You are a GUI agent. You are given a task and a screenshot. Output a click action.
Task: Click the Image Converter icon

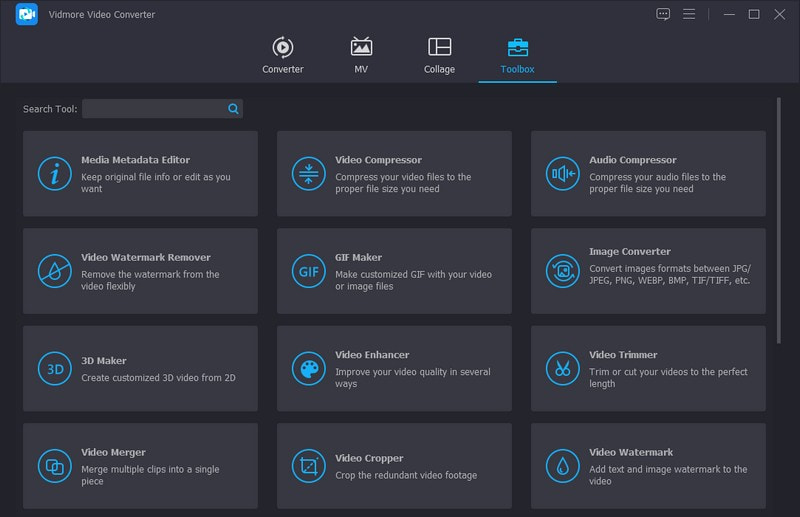563,271
